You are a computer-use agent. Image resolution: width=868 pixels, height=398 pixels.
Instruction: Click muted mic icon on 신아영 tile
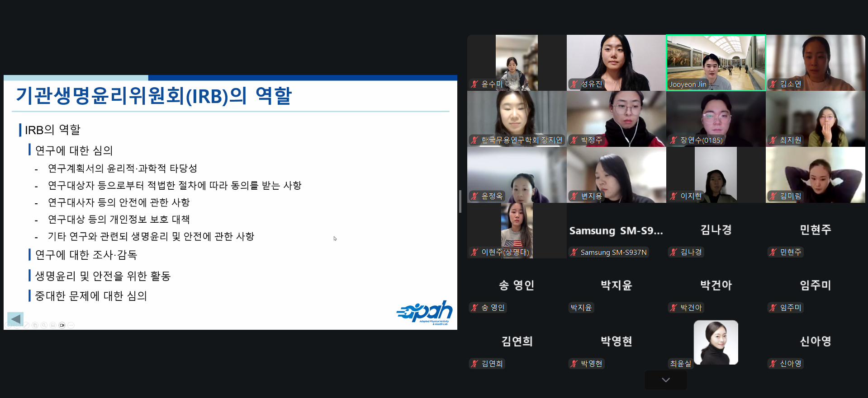click(x=773, y=364)
